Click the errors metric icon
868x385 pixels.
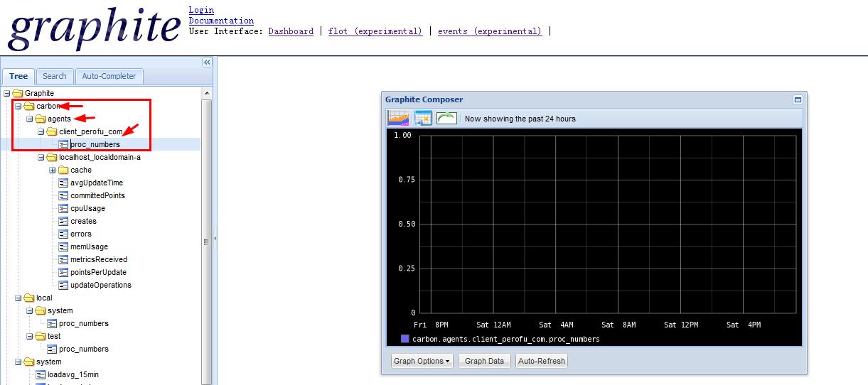[x=64, y=234]
